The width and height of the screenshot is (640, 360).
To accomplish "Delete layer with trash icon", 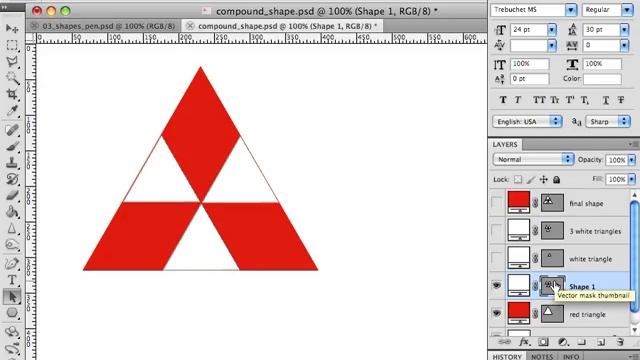I will (x=620, y=342).
